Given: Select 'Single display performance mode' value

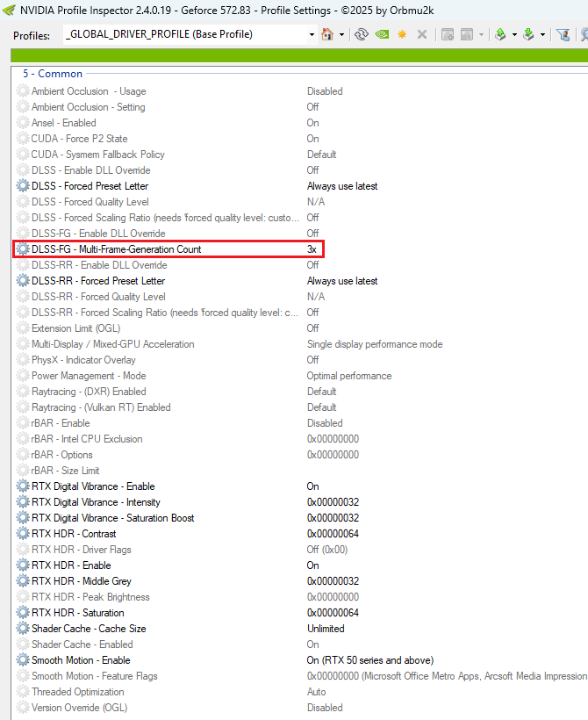Looking at the screenshot, I should [x=375, y=344].
